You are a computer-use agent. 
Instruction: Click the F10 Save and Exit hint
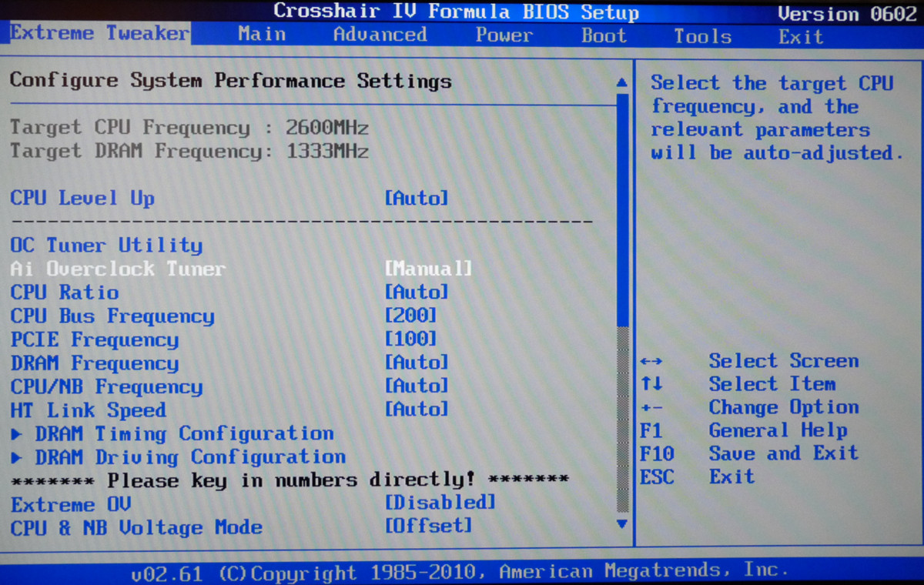[x=749, y=453]
